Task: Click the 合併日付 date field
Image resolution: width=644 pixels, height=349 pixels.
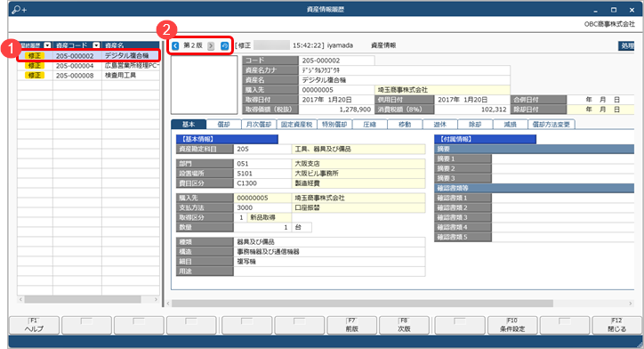Action: pyautogui.click(x=601, y=100)
